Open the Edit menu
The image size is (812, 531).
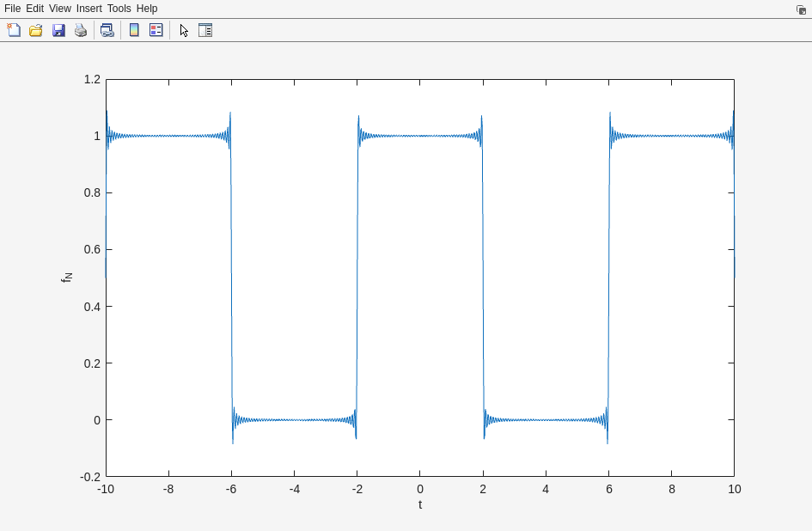34,9
